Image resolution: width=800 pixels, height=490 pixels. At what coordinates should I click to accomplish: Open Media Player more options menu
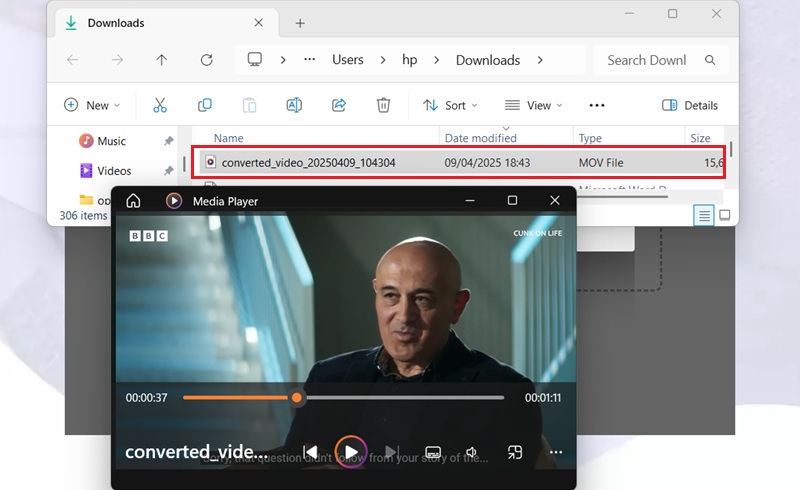pyautogui.click(x=556, y=452)
